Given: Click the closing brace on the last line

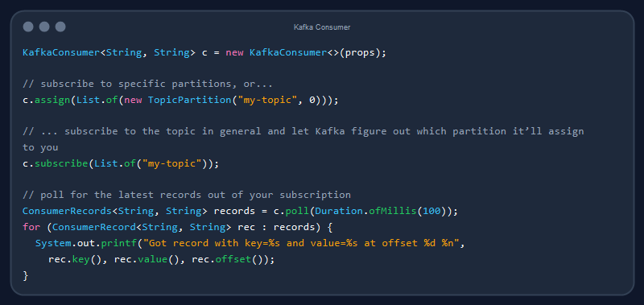Looking at the screenshot, I should 26,275.
